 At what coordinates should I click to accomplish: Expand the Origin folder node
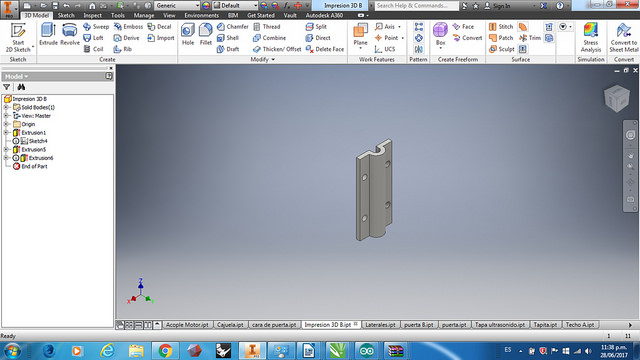click(x=6, y=124)
